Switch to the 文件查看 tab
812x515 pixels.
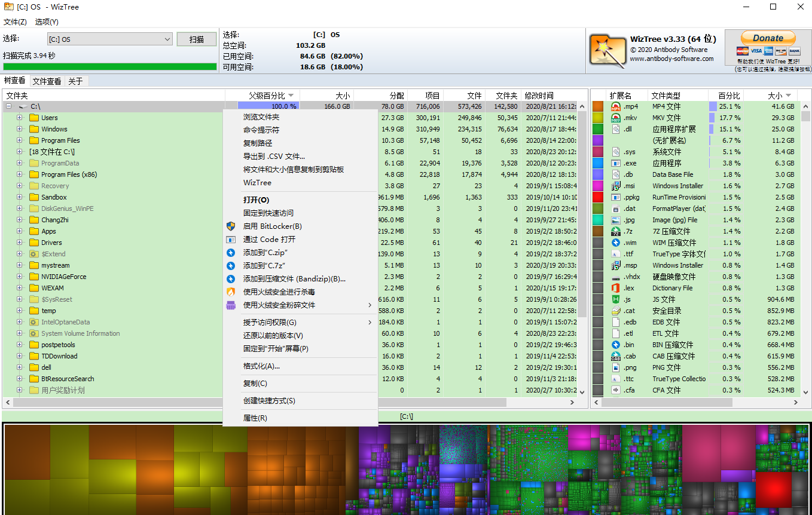point(47,81)
